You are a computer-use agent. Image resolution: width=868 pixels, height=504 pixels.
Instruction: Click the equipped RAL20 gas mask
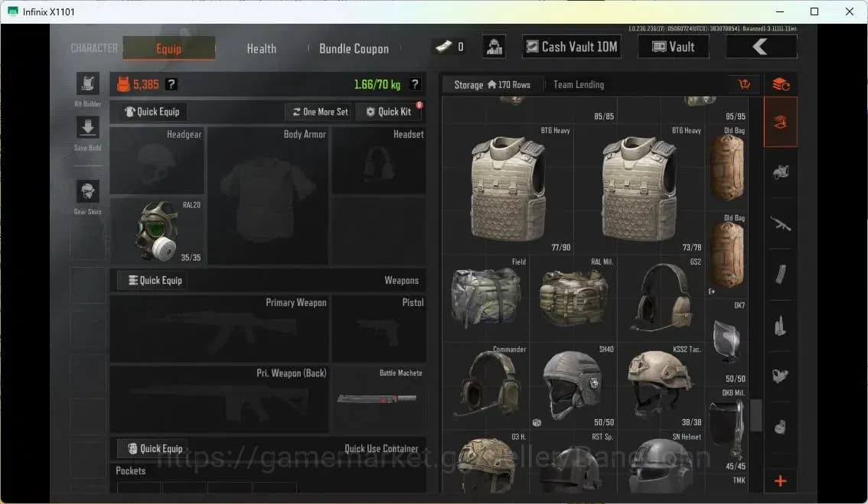pos(157,231)
